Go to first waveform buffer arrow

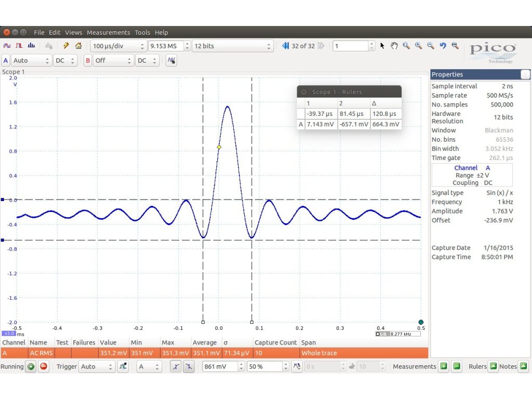pos(285,46)
